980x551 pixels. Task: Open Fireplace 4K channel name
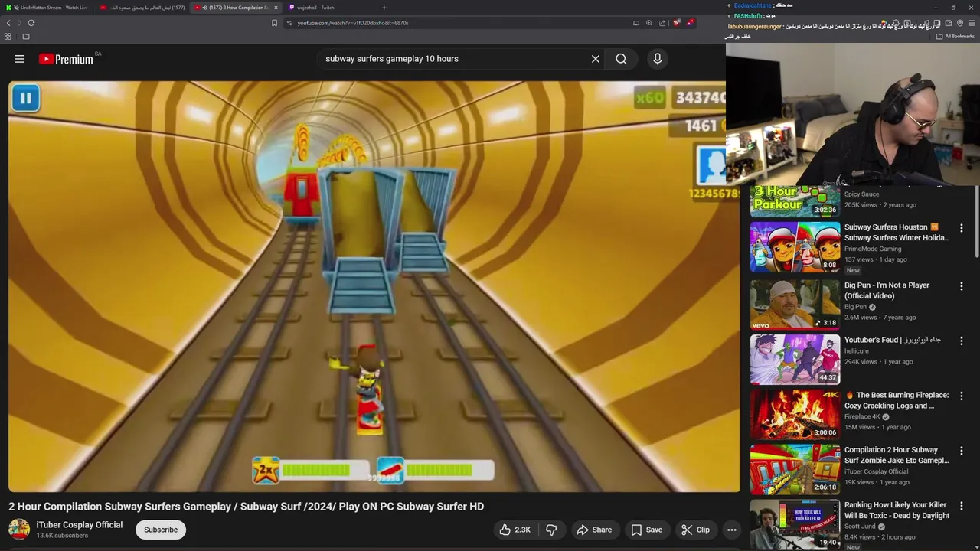click(x=862, y=417)
